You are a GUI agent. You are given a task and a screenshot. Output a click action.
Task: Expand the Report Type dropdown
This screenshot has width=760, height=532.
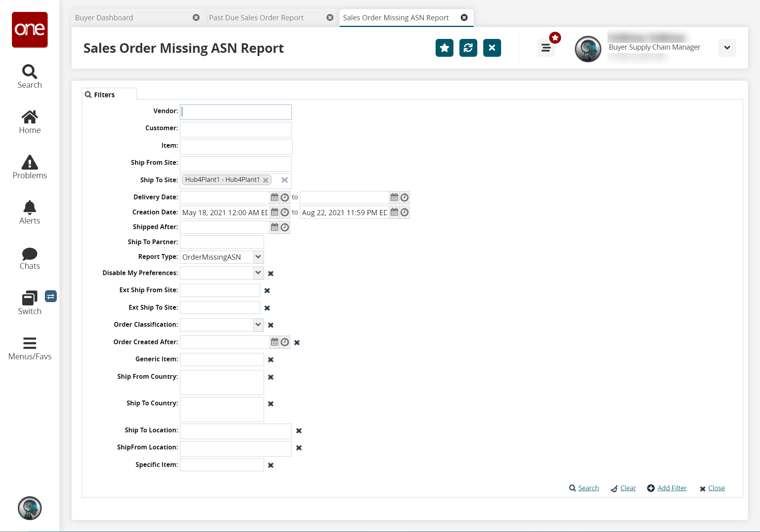(258, 257)
